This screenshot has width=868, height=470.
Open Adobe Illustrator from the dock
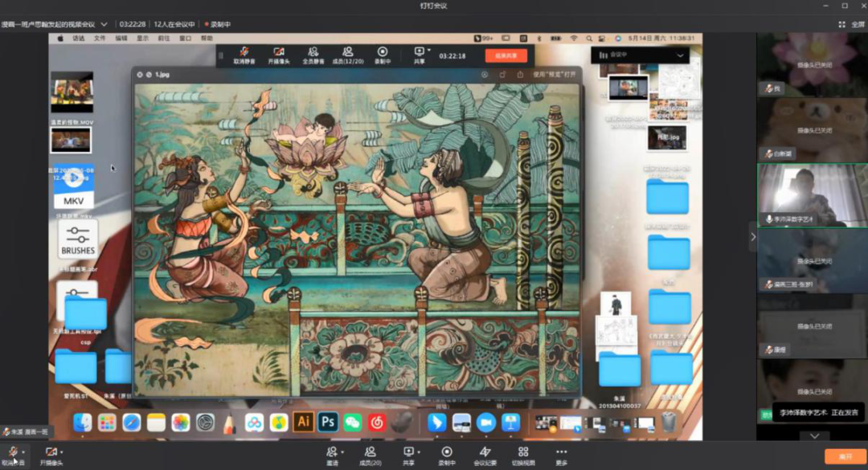click(303, 422)
